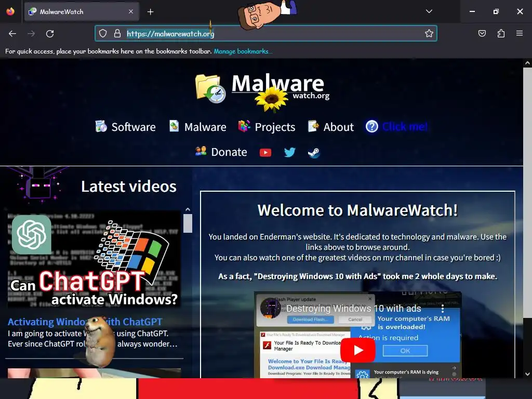Select the MalwareWatch browser tab

click(x=82, y=11)
